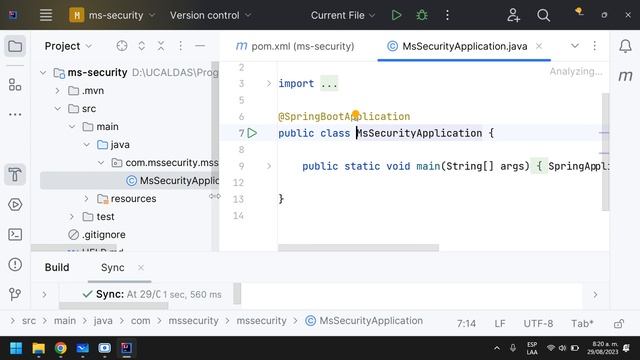Expand the test folder
The height and width of the screenshot is (360, 640).
coord(72,216)
